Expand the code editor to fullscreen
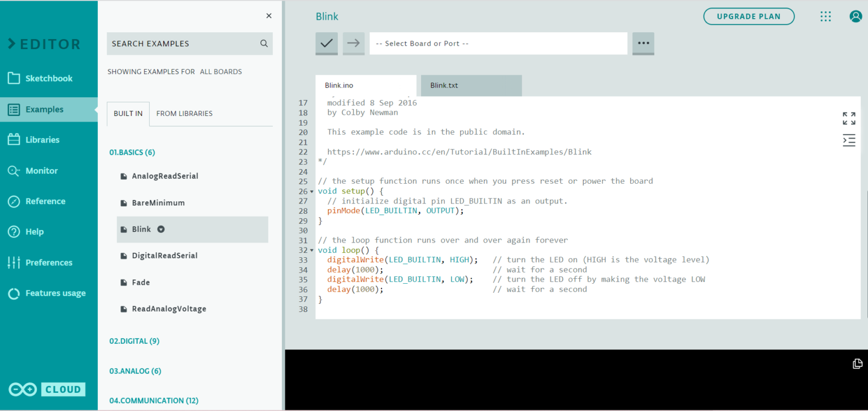 (848, 119)
